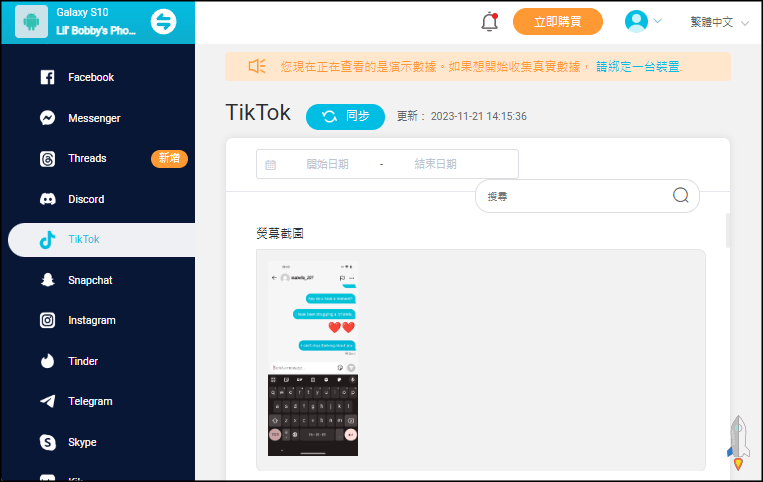
Task: Open the TikTok chat screenshot thumbnail
Action: pos(313,358)
